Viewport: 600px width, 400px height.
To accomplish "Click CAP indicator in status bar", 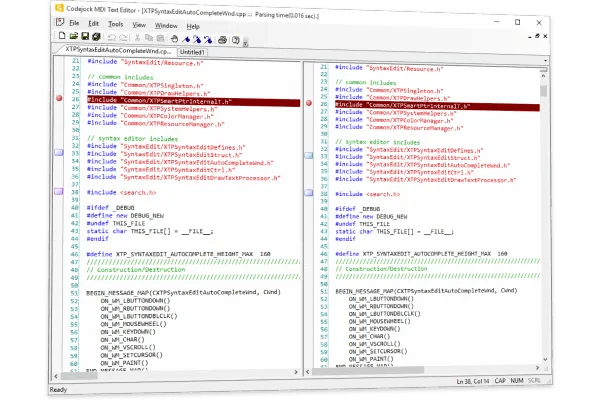I will tap(500, 381).
